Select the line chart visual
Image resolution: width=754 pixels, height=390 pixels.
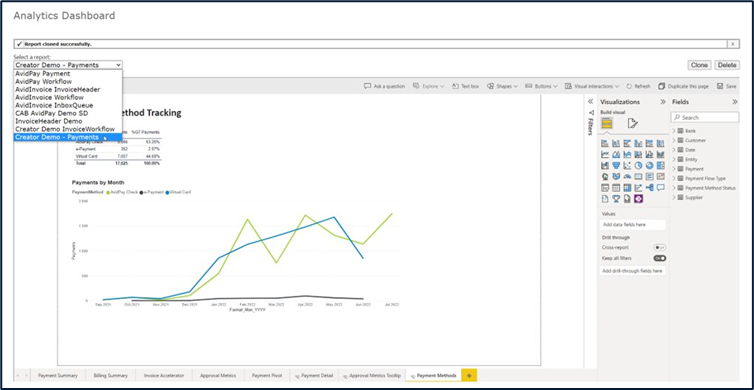click(605, 154)
